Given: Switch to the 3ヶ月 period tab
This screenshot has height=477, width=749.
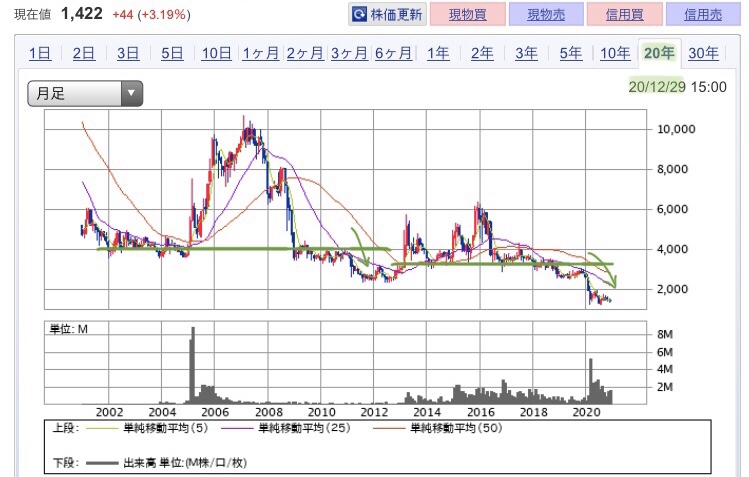Looking at the screenshot, I should tap(349, 53).
